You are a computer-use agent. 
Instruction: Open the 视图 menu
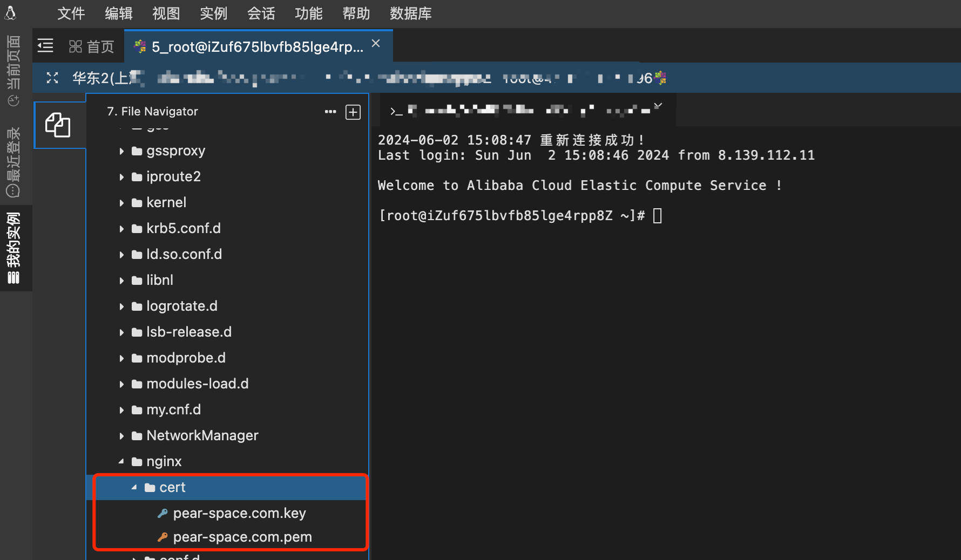[166, 13]
